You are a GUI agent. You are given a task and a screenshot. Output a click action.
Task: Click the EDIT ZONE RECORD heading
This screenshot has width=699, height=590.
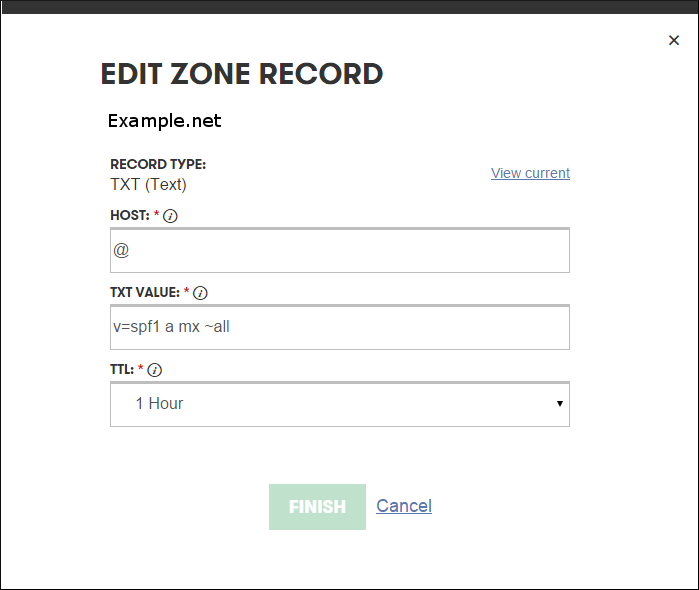[242, 74]
